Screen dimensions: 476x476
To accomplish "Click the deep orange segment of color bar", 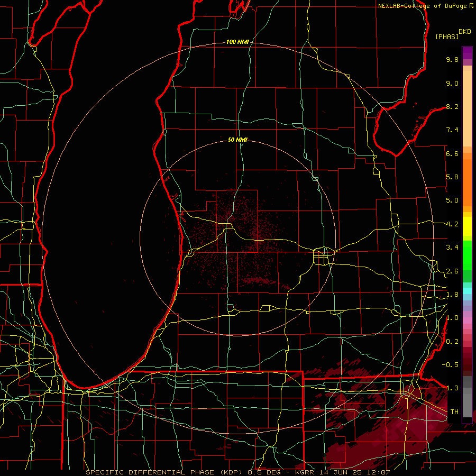I will tap(467, 182).
